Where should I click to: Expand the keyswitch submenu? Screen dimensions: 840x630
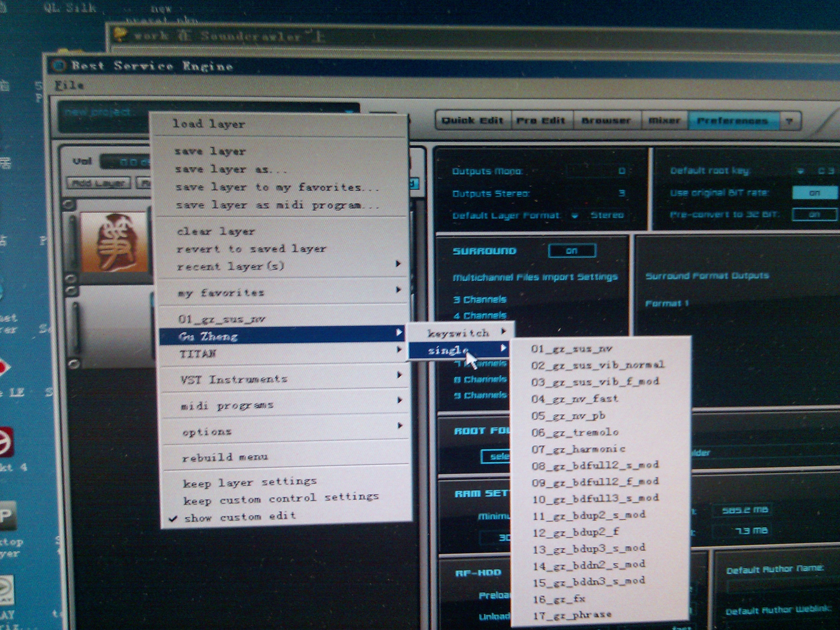pos(461,332)
